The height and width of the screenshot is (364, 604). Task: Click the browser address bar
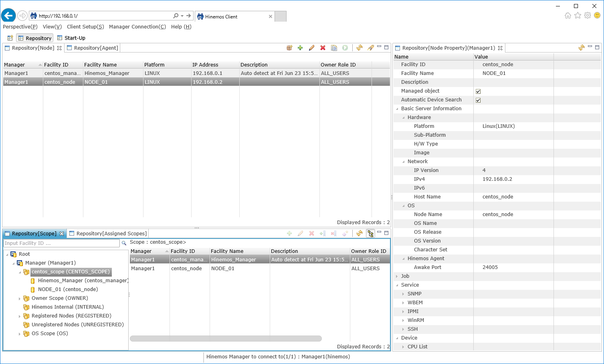(105, 16)
